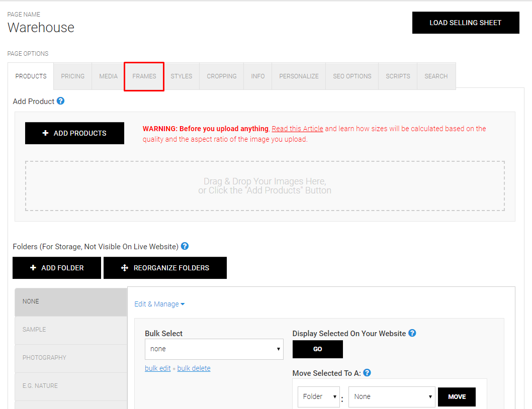Open the Media tab
Image resolution: width=532 pixels, height=409 pixels.
[108, 76]
